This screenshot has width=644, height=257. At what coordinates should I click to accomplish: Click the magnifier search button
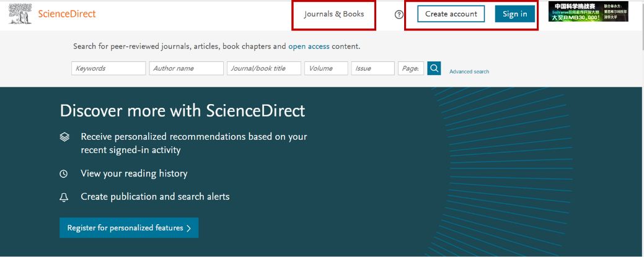(434, 68)
